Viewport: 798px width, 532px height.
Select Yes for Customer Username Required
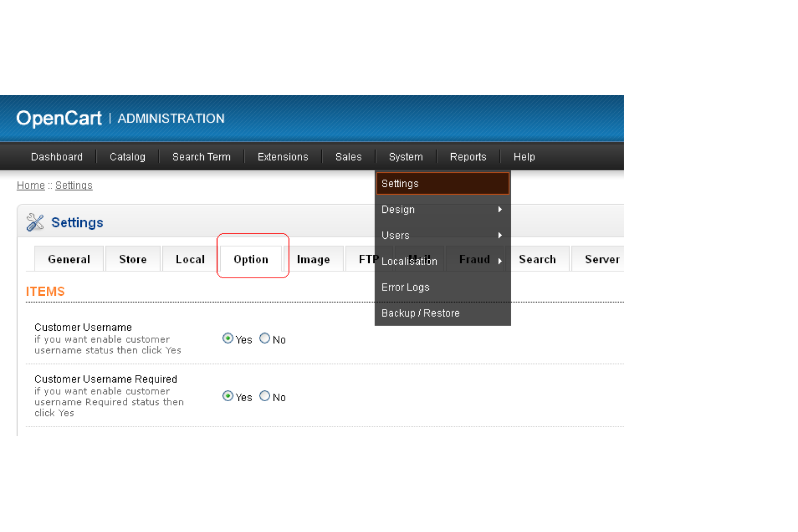point(228,396)
